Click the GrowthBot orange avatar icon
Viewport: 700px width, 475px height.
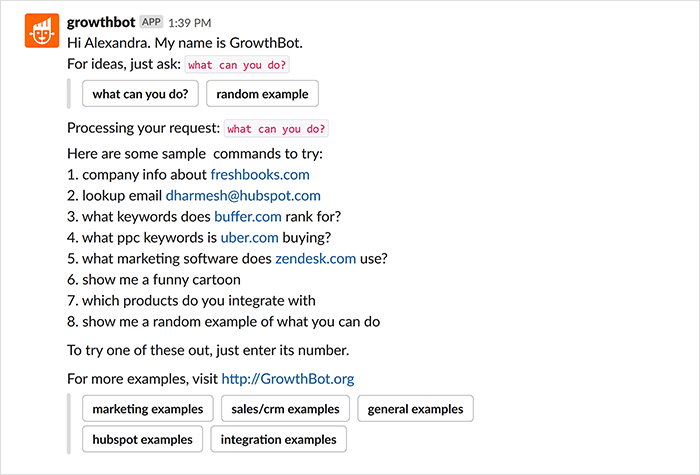(x=42, y=30)
